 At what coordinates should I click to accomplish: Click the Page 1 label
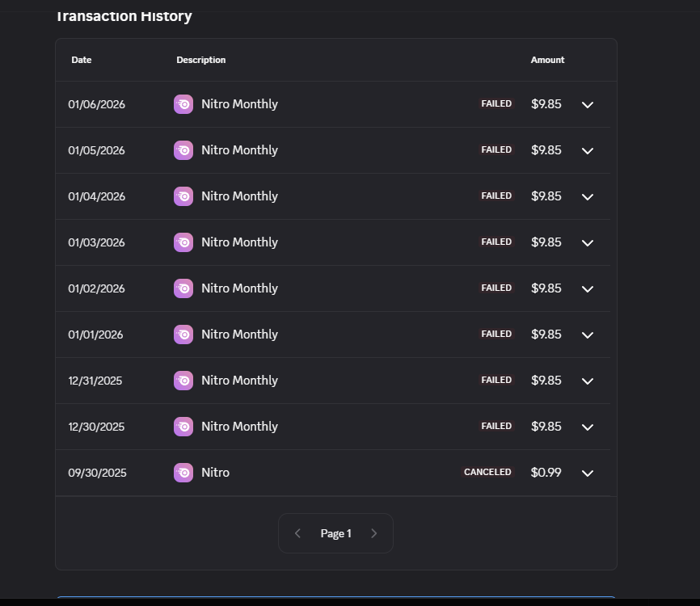[335, 533]
